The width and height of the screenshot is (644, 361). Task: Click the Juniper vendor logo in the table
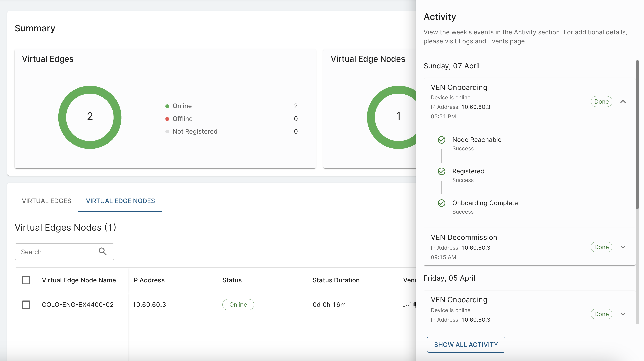coord(410,304)
